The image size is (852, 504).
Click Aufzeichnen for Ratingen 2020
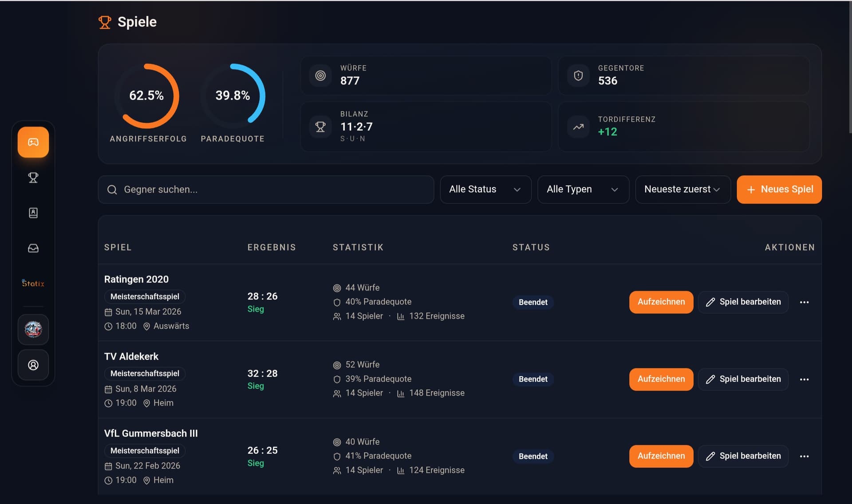pyautogui.click(x=661, y=302)
